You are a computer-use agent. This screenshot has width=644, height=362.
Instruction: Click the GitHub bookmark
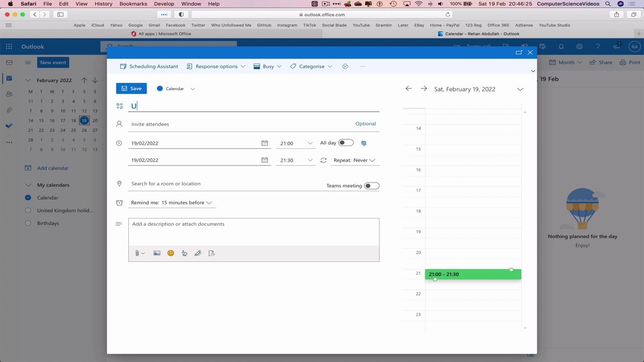[x=264, y=25]
